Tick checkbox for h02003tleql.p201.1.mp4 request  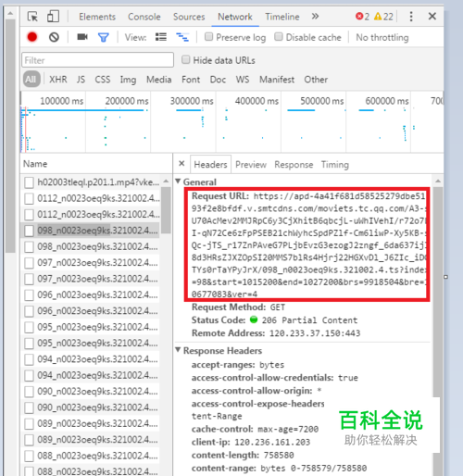click(x=29, y=182)
